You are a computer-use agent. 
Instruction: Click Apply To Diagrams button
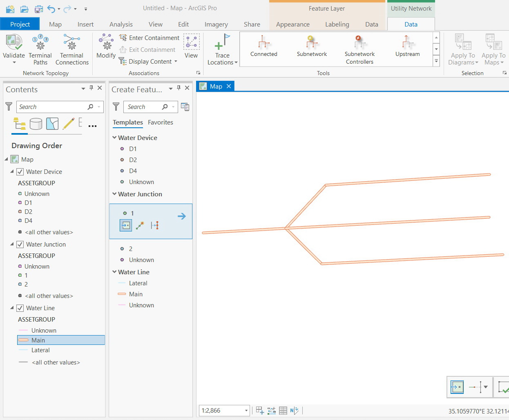click(463, 50)
